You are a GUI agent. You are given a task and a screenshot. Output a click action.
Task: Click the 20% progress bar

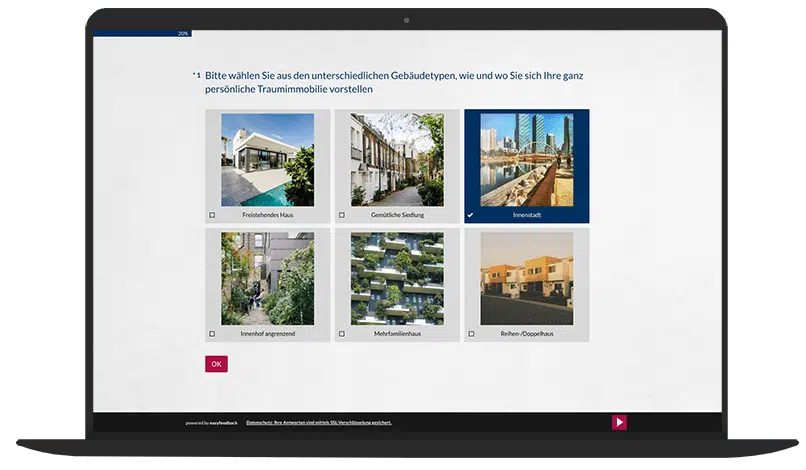[x=142, y=33]
